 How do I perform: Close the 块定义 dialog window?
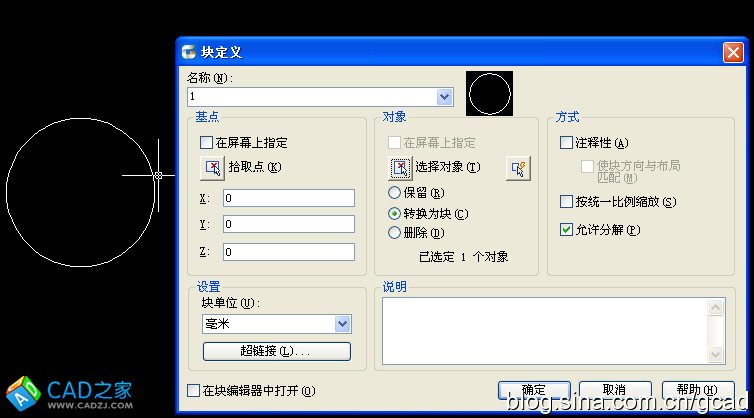click(x=732, y=52)
